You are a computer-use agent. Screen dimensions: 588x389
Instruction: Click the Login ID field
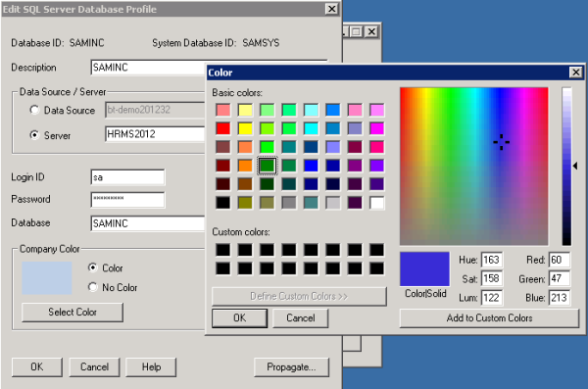pos(127,177)
